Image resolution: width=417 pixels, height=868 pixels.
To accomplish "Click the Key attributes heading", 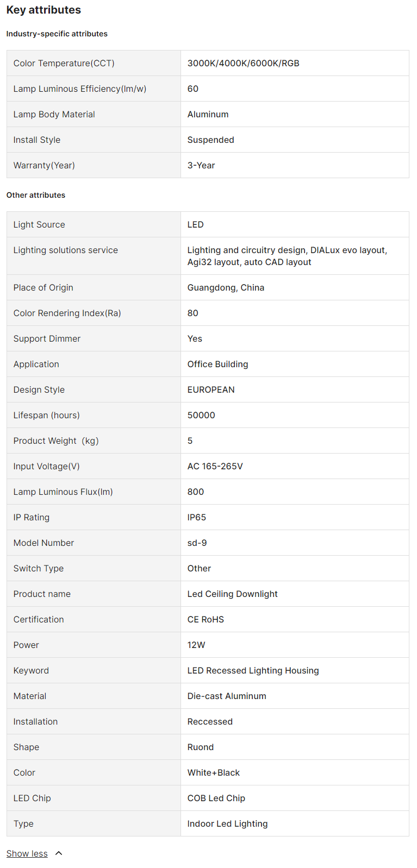I will coord(43,10).
